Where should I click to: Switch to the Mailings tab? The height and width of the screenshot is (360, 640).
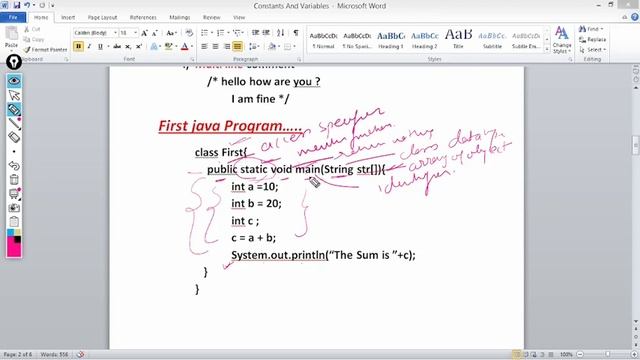180,18
